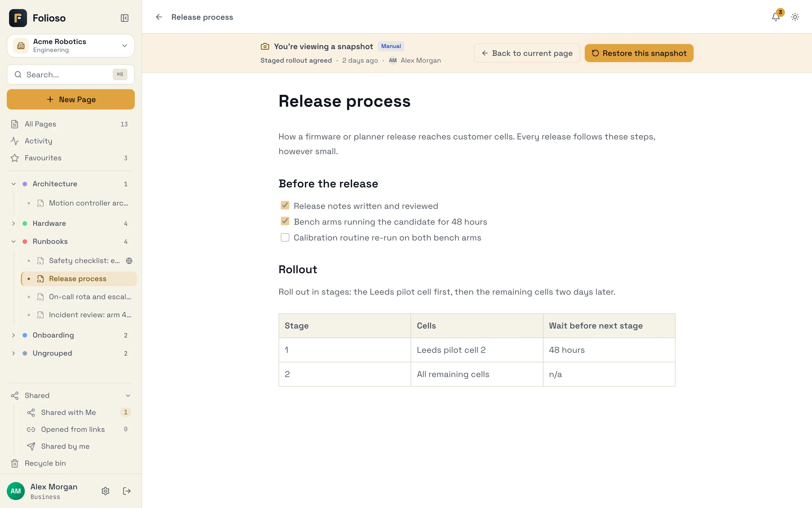Click the AM avatar in sidebar footer
Screen dimensions: 812x508
click(x=16, y=491)
